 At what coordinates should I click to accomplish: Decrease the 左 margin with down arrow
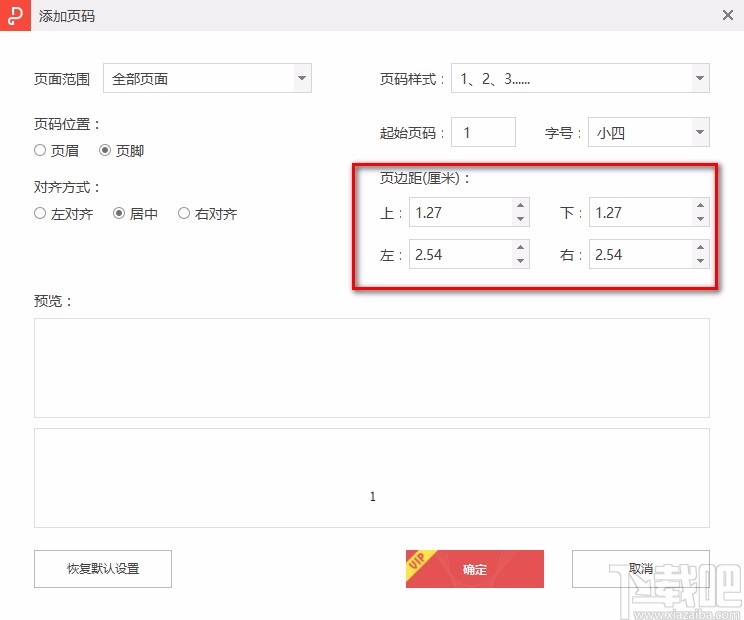point(520,261)
